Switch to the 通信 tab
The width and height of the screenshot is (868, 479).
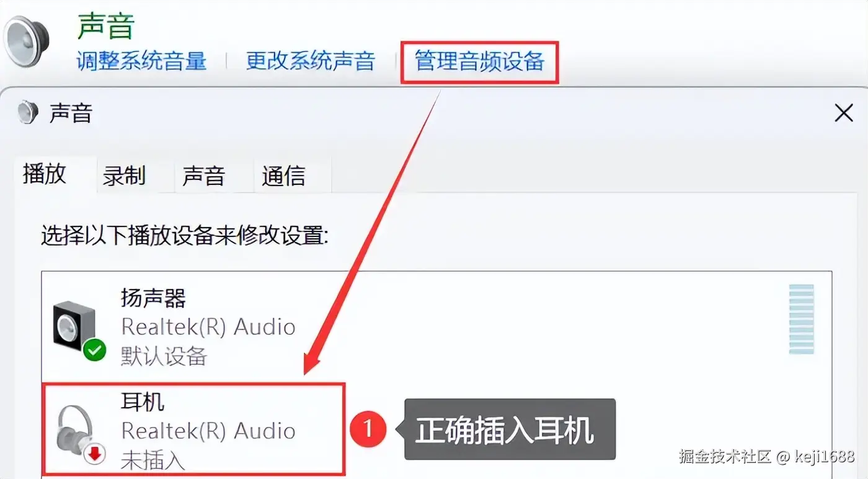click(x=283, y=176)
